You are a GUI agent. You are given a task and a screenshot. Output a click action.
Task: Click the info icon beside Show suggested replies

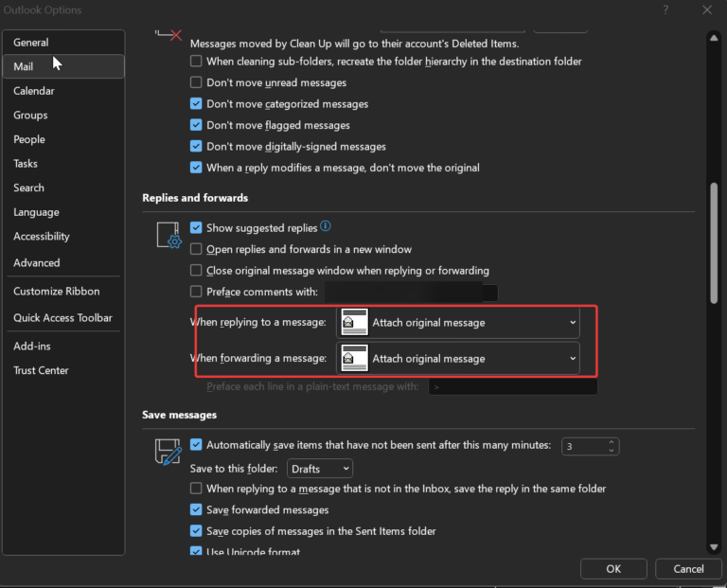coord(326,226)
